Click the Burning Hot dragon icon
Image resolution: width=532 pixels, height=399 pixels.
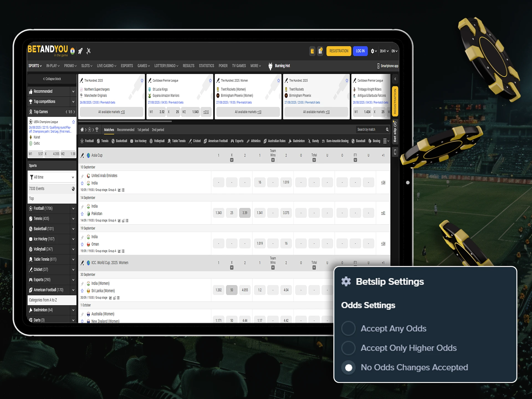point(270,66)
